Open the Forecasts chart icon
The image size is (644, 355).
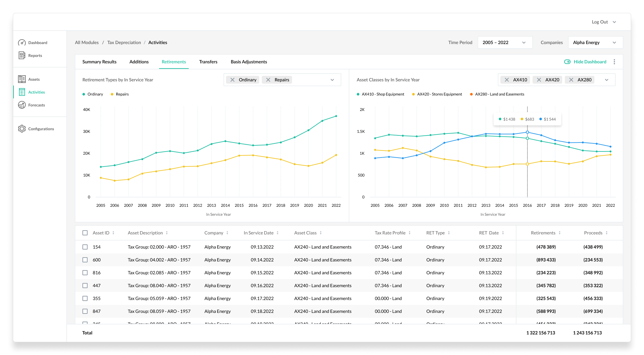pos(22,105)
